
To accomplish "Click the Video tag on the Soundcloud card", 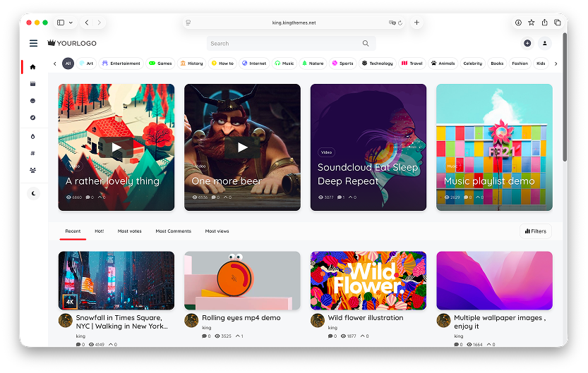I will 326,152.
